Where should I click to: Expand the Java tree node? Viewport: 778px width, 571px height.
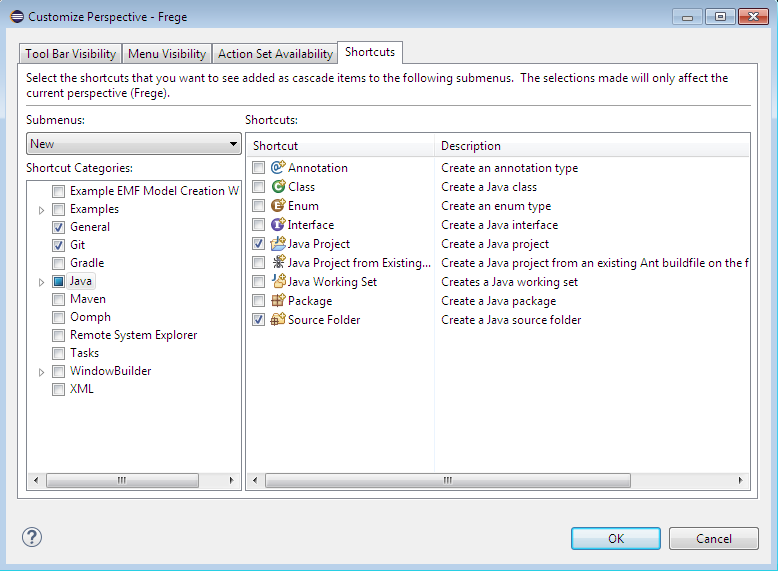point(41,282)
